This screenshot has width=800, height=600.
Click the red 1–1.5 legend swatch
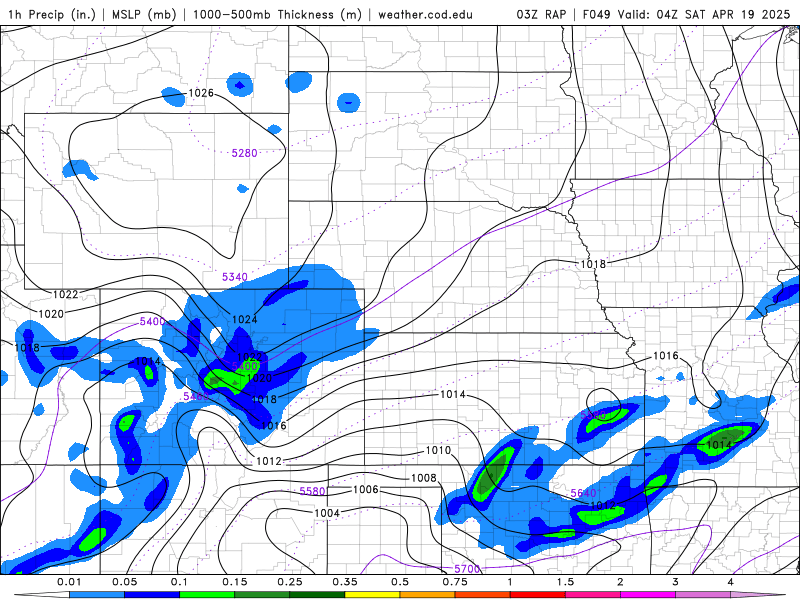(538, 595)
